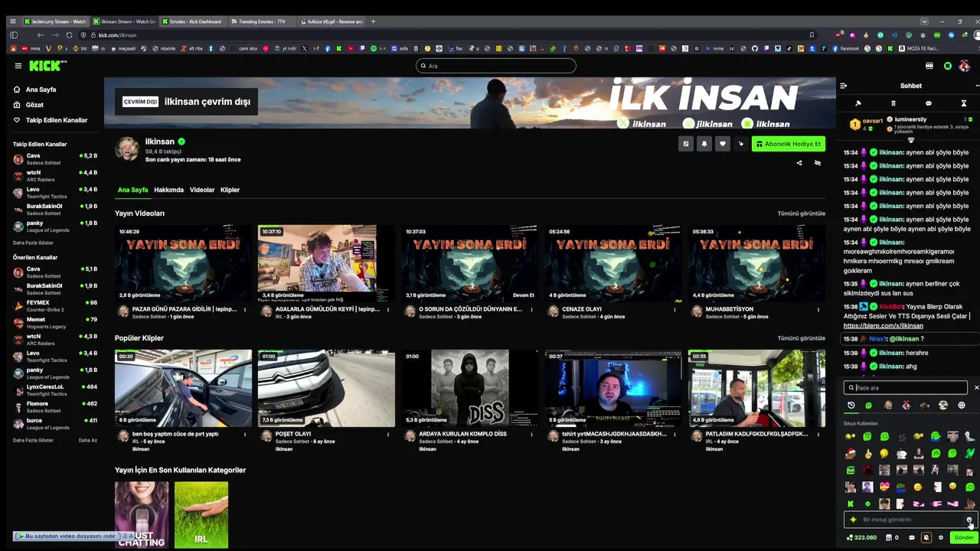Viewport: 980px width, 551px height.
Task: Open the IRL category card
Action: coord(201,514)
